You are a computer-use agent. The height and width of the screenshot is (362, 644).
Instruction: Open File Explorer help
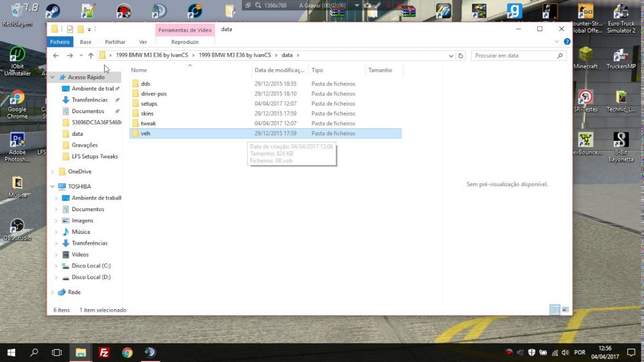pyautogui.click(x=567, y=42)
